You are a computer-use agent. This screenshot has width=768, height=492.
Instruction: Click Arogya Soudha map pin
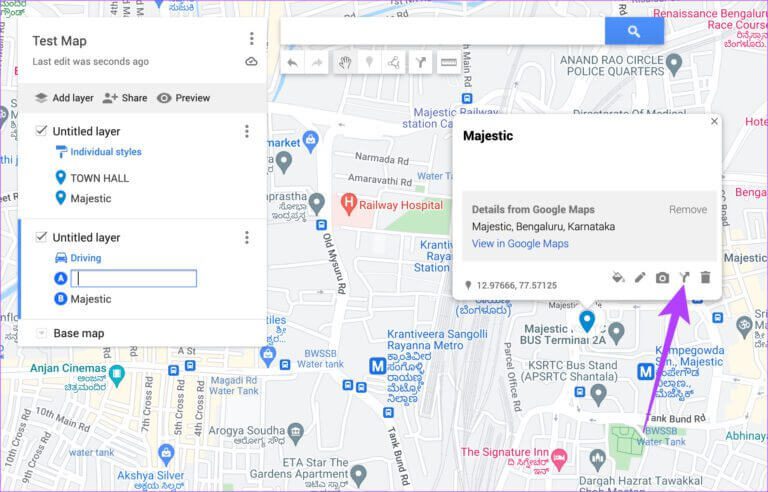295,433
